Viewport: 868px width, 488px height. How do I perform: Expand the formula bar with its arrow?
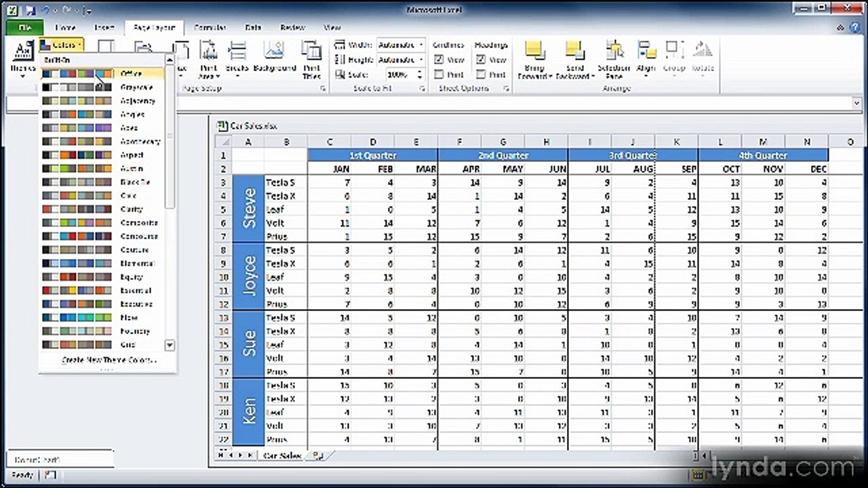pyautogui.click(x=858, y=102)
